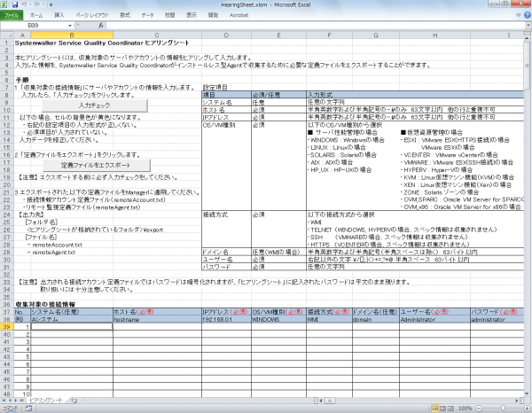Click the example cell containing 192.168.0.1

coord(226,319)
